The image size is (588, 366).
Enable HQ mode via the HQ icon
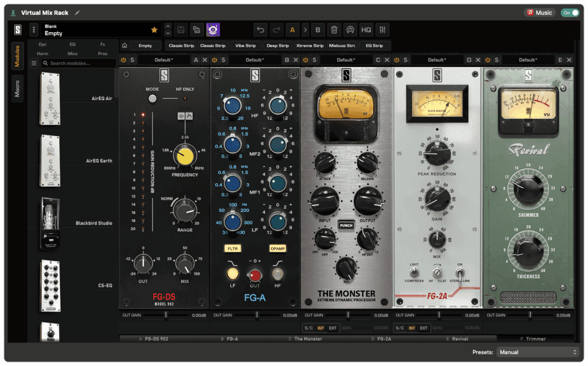[366, 29]
